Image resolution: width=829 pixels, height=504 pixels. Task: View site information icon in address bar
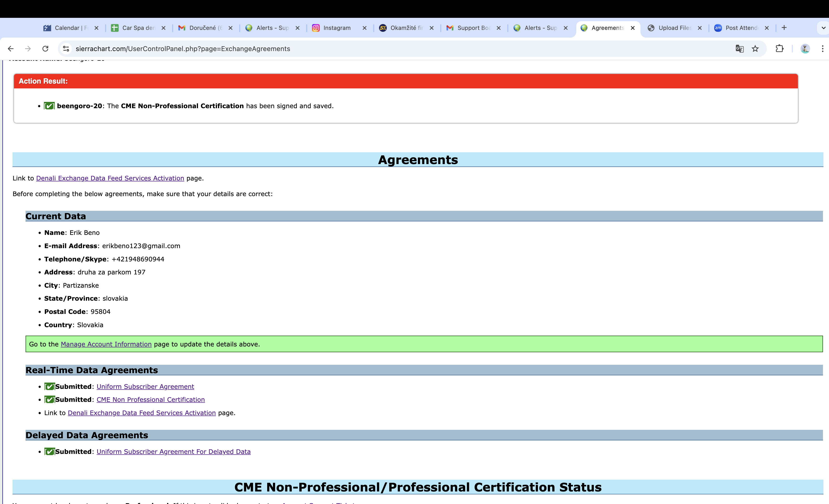coord(66,49)
